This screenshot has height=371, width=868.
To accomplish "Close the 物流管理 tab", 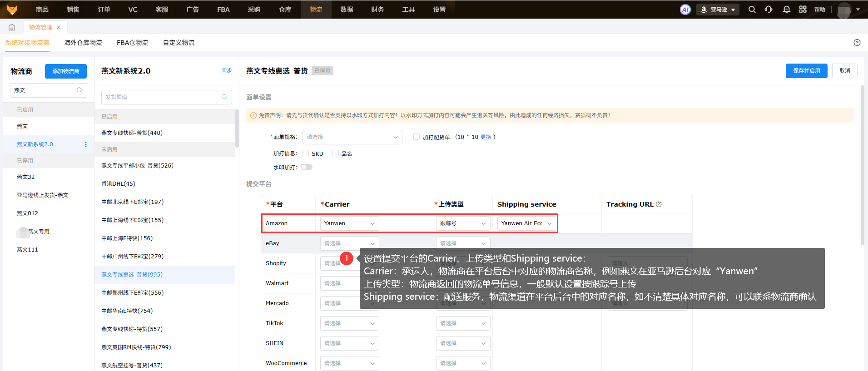I will coord(59,27).
